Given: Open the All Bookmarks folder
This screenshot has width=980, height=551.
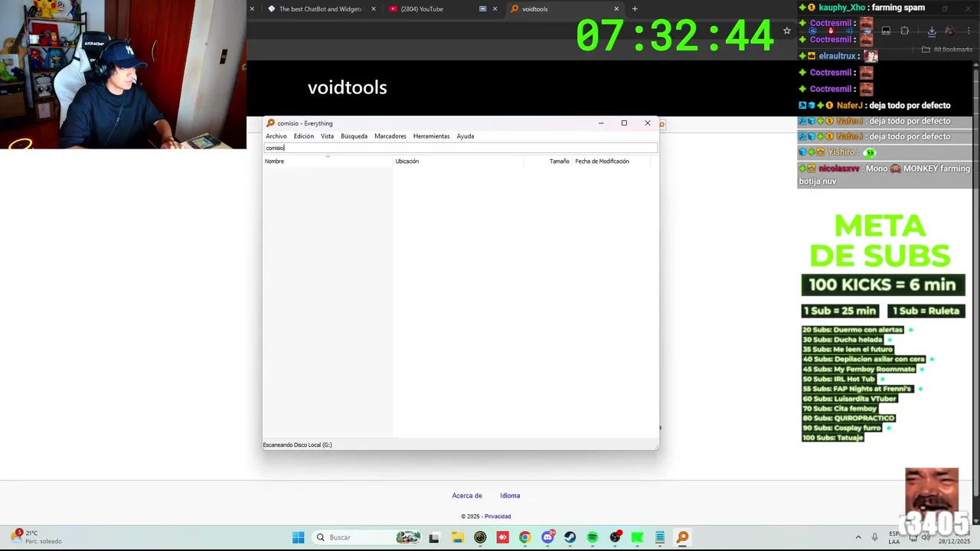Looking at the screenshot, I should coord(947,50).
